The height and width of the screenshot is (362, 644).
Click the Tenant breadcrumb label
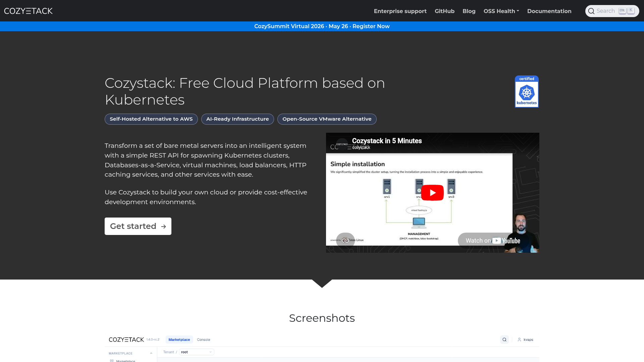pos(169,352)
